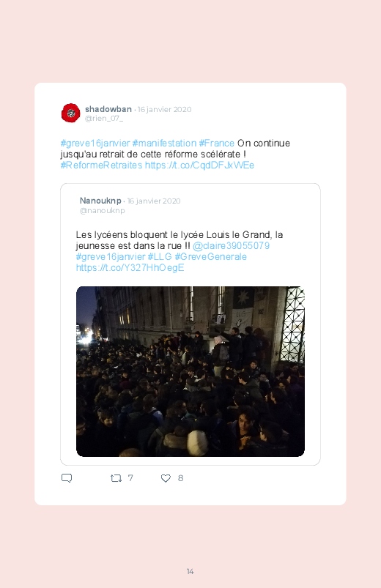Open the #ReformeRetraites hashtag
Image resolution: width=381 pixels, height=588 pixels.
click(x=101, y=165)
